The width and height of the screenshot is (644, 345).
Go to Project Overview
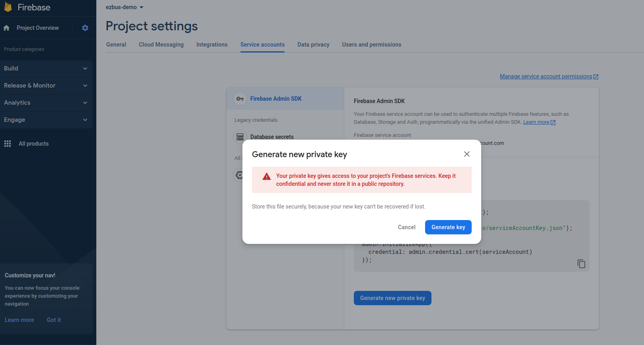[x=38, y=28]
